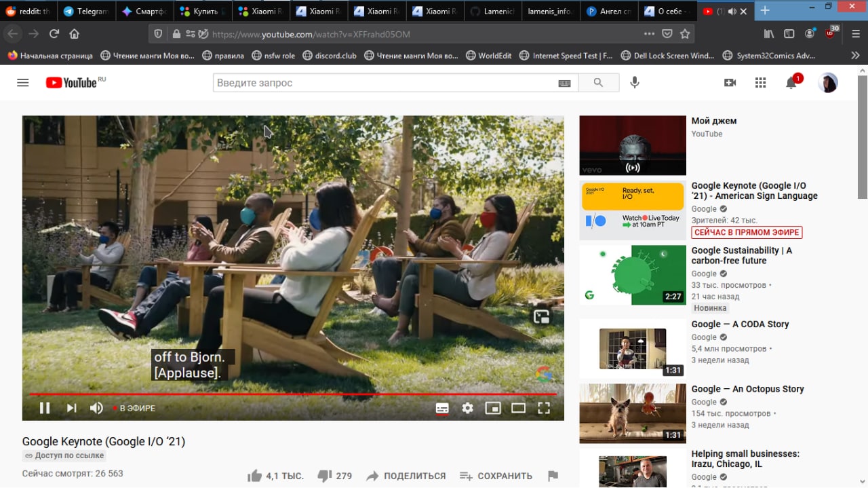Show more bookmarks with the chevron
Screen dimensions: 868x488
tap(854, 56)
